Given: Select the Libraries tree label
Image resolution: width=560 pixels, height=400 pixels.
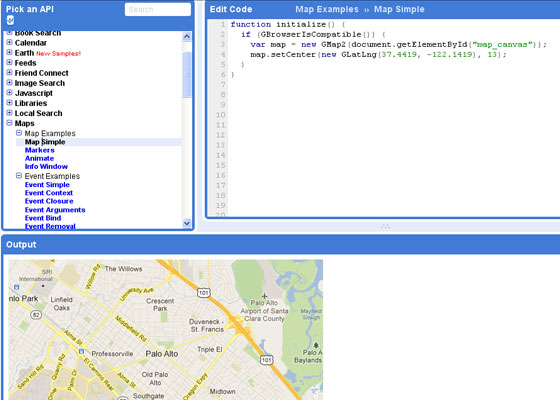Looking at the screenshot, I should click(31, 103).
